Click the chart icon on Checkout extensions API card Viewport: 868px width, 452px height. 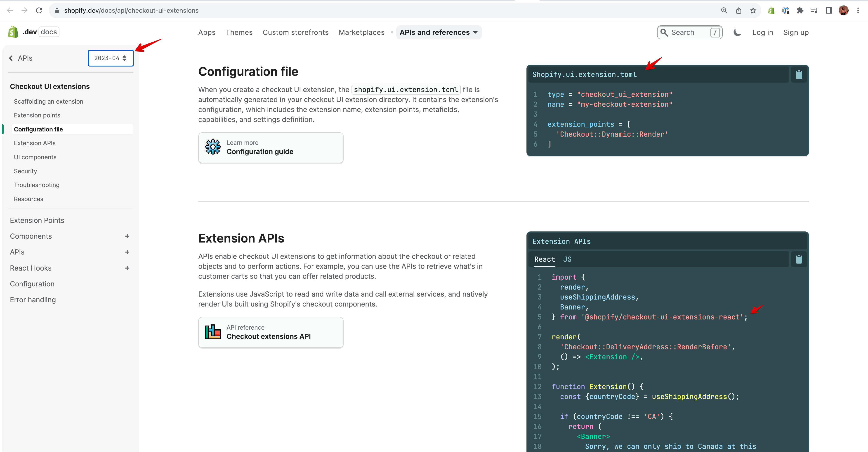coord(213,332)
